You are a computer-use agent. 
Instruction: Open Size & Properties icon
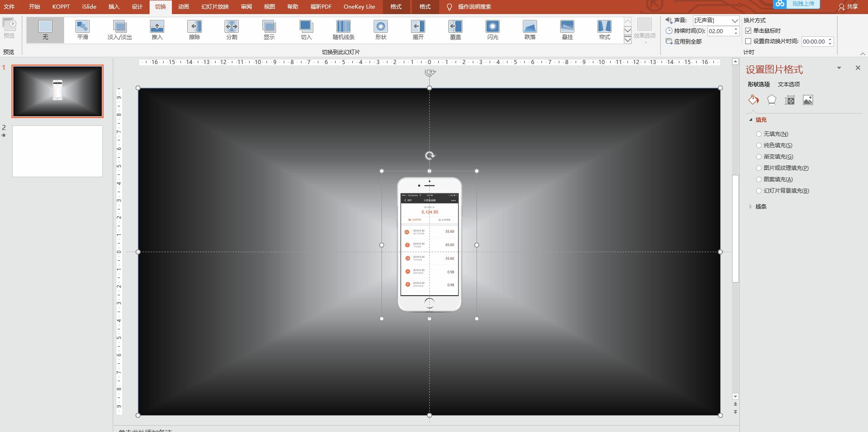click(790, 100)
